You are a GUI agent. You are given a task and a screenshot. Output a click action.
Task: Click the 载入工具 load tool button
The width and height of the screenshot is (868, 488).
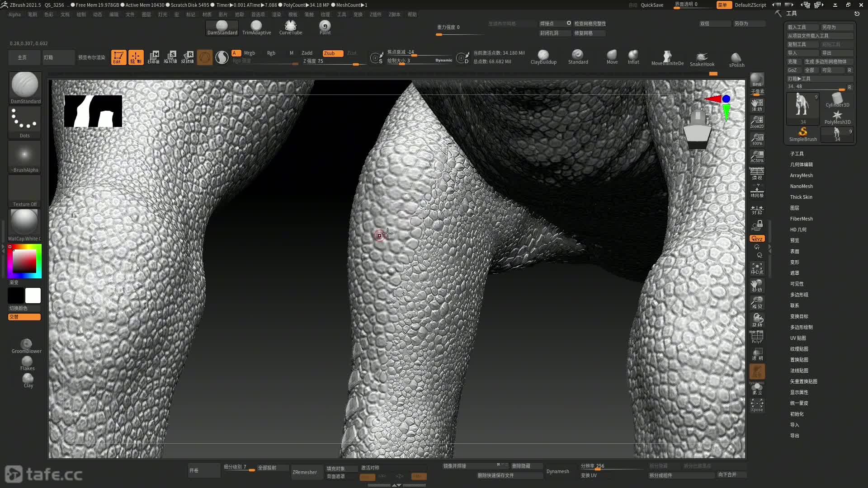coord(802,27)
